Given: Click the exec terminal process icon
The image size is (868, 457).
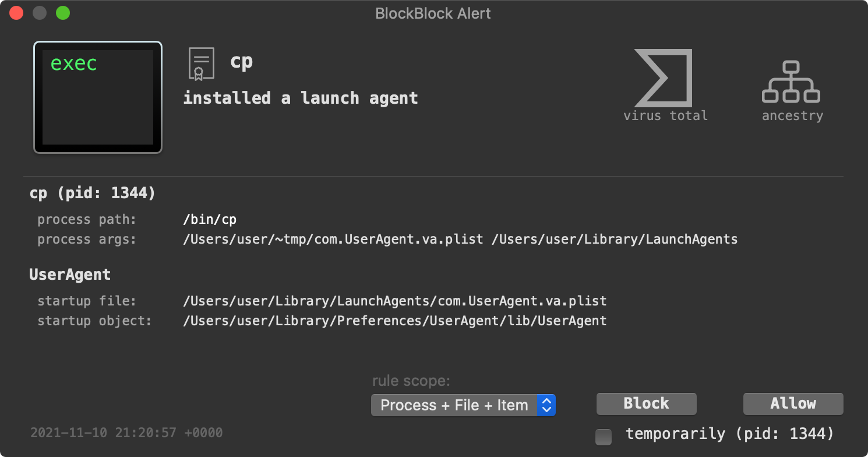Looking at the screenshot, I should pyautogui.click(x=98, y=97).
